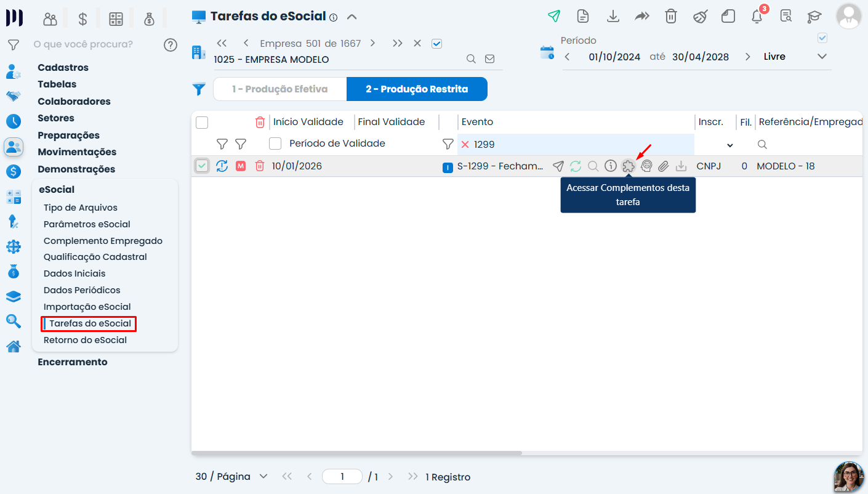
Task: Click the double-arrow forward icon in top toolbar
Action: click(x=642, y=17)
